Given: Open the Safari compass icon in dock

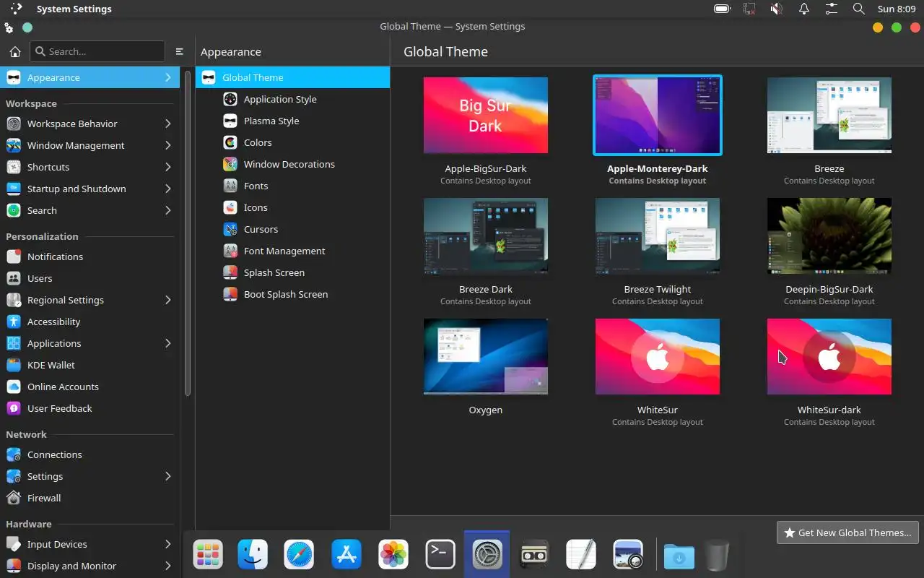Looking at the screenshot, I should 299,555.
